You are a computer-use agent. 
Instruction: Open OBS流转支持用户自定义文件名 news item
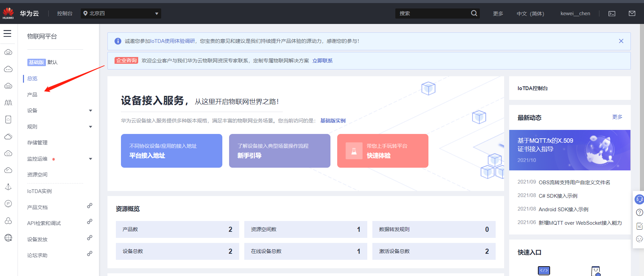click(x=574, y=183)
